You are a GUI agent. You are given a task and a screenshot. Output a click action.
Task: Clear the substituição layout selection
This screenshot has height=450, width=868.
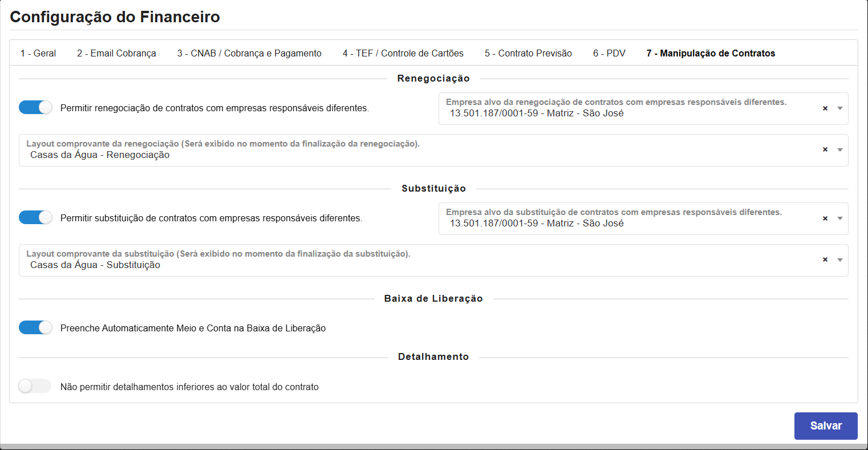coord(825,260)
